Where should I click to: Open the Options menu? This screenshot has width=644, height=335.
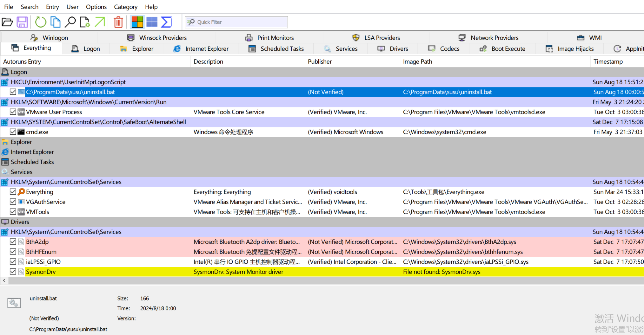(96, 7)
